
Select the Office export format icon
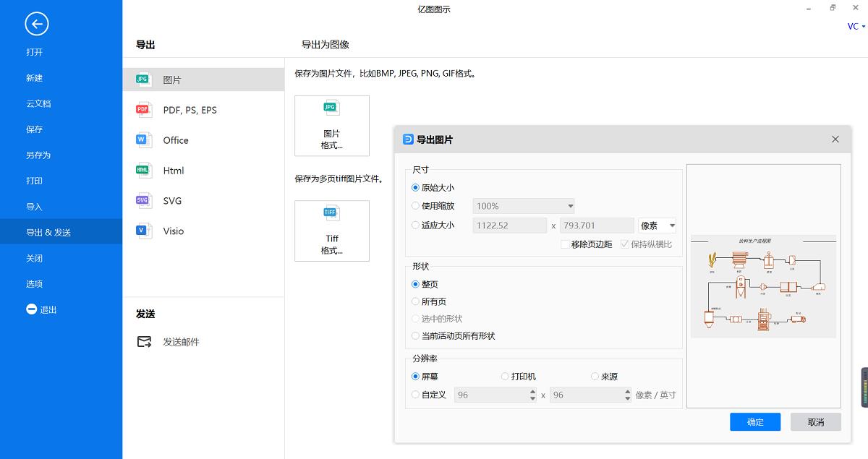[142, 140]
